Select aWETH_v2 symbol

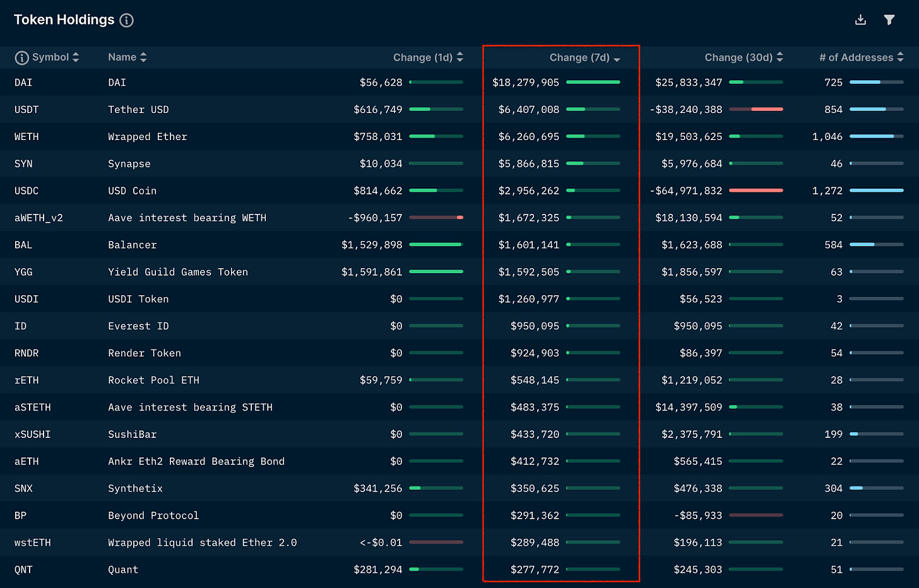(39, 218)
